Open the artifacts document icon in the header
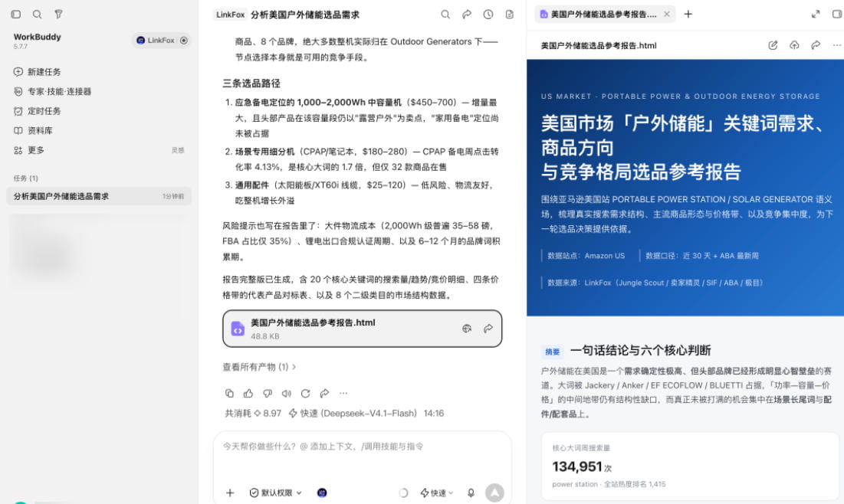Viewport: 844px width, 504px height. tap(509, 15)
